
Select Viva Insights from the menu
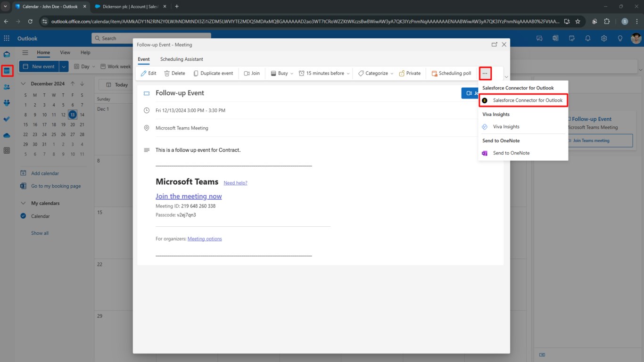(523, 127)
